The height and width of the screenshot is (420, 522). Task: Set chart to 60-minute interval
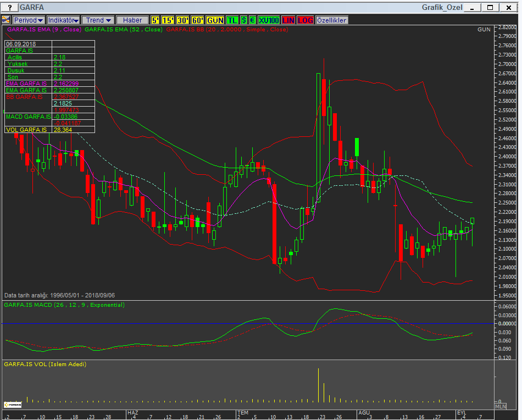[x=197, y=20]
